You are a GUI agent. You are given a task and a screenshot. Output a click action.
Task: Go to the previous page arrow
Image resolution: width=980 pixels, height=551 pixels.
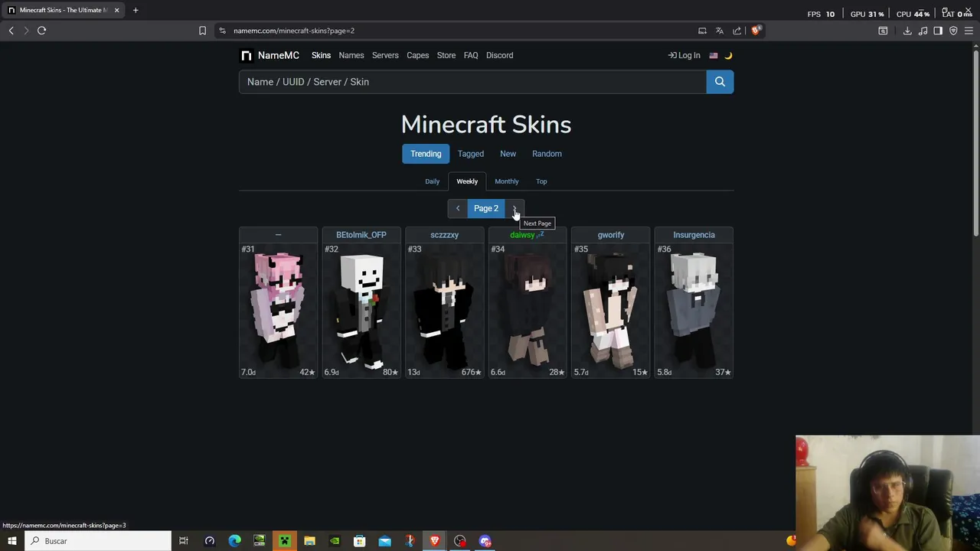pos(458,208)
